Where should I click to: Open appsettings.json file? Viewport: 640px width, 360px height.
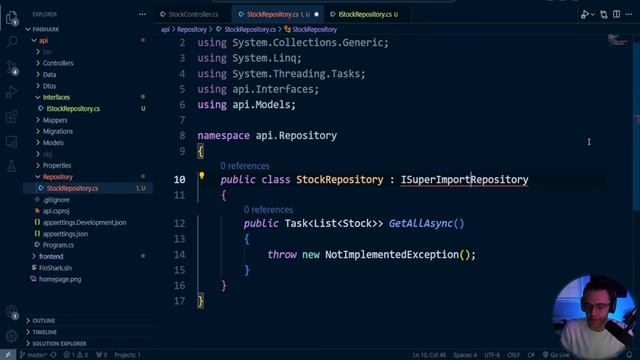(x=65, y=234)
